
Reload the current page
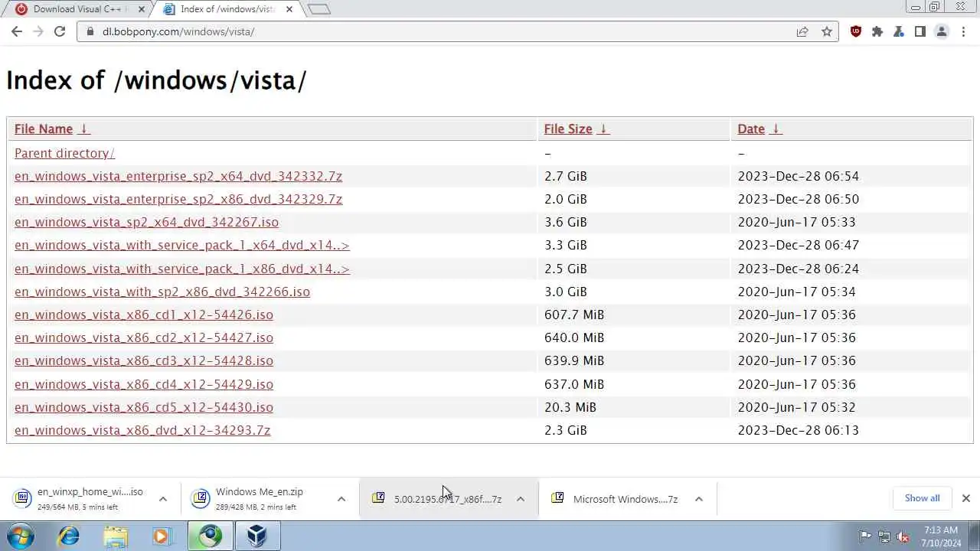pos(60,31)
